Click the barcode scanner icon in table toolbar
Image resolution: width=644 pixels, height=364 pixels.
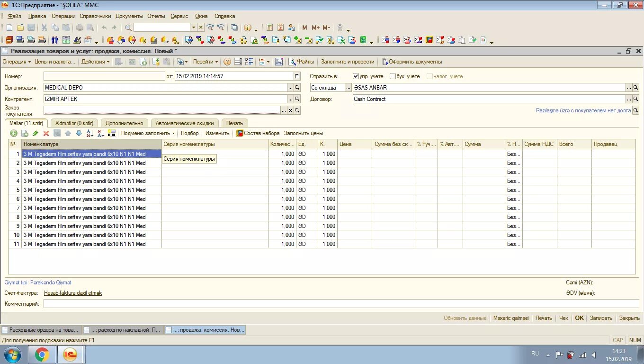coord(112,134)
